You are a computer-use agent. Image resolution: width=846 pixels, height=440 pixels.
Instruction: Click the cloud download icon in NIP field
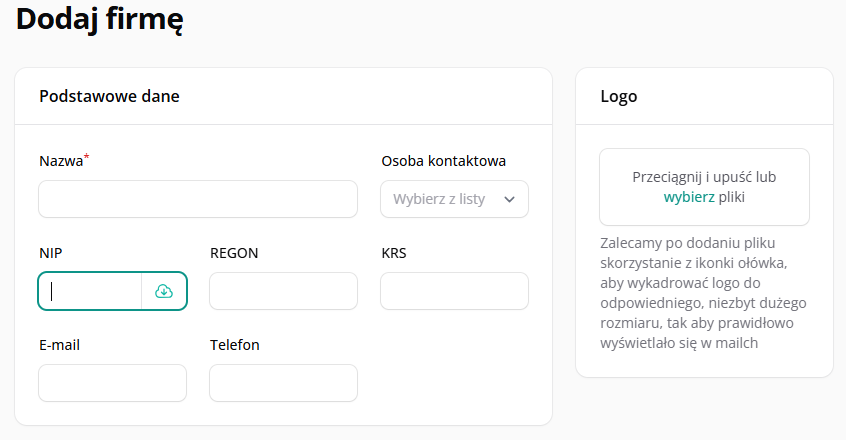[164, 291]
